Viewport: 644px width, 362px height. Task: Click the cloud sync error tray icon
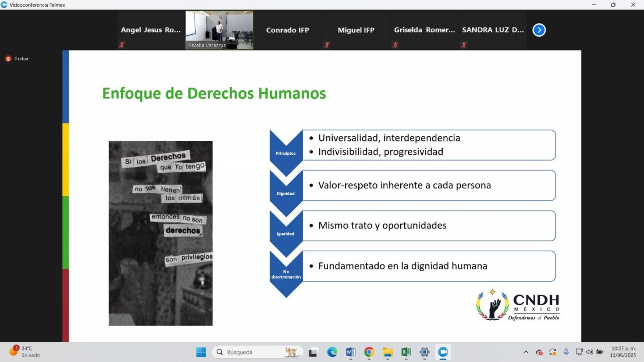point(539,352)
